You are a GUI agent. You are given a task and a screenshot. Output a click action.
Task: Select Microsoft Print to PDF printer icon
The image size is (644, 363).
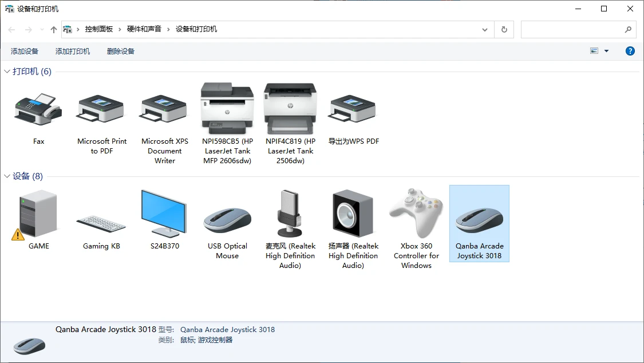click(x=101, y=109)
